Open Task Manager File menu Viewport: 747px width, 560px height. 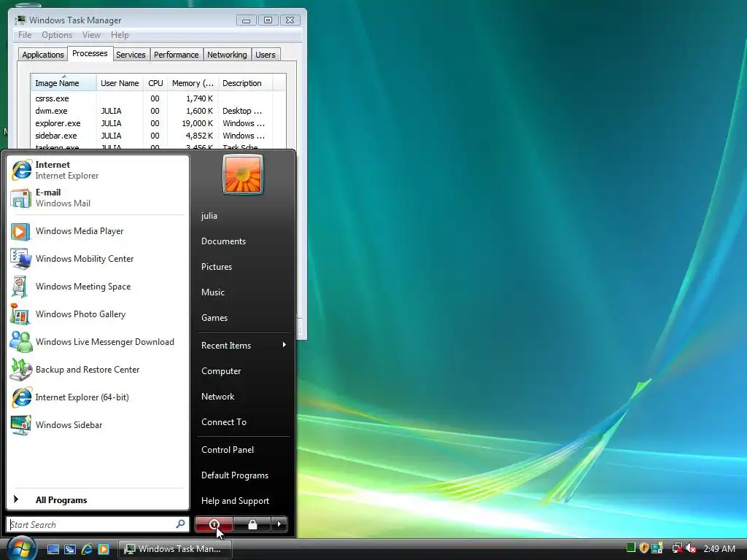click(25, 35)
